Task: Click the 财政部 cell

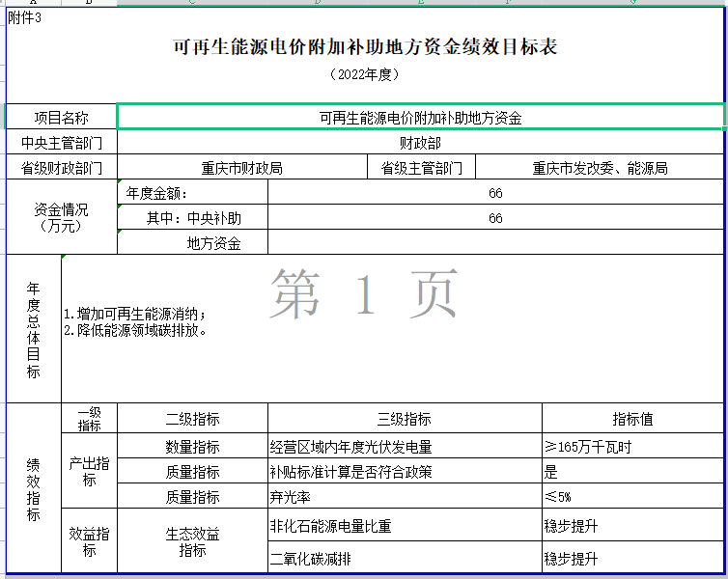Action: pos(420,143)
